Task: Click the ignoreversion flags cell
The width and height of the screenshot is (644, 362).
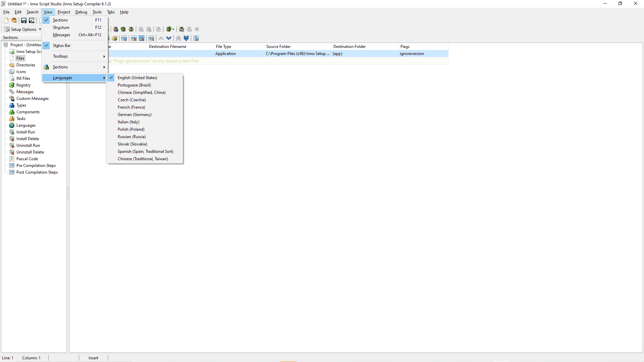Action: point(424,54)
